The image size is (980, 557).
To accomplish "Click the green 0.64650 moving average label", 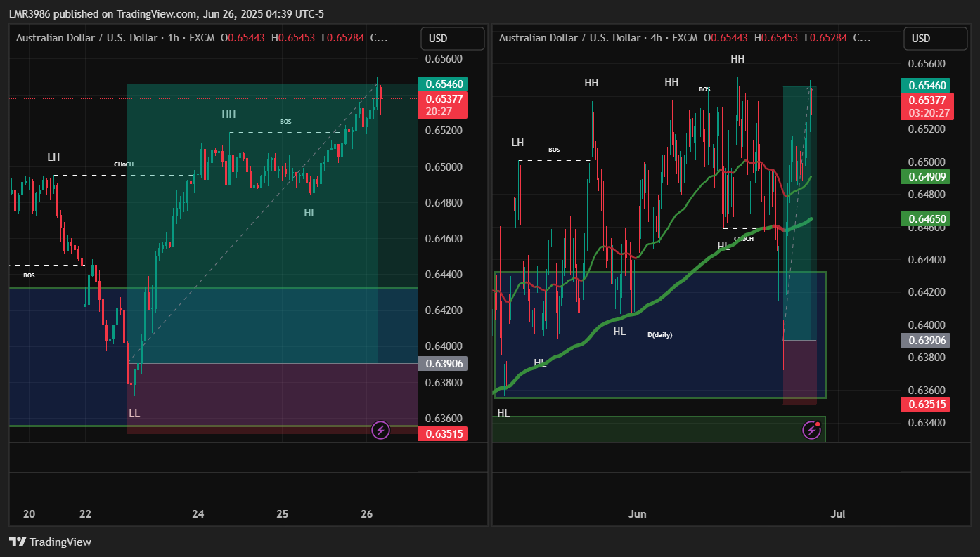I will click(926, 219).
